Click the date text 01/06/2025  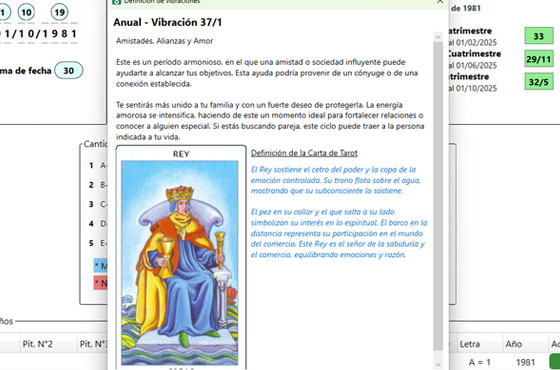(x=476, y=65)
